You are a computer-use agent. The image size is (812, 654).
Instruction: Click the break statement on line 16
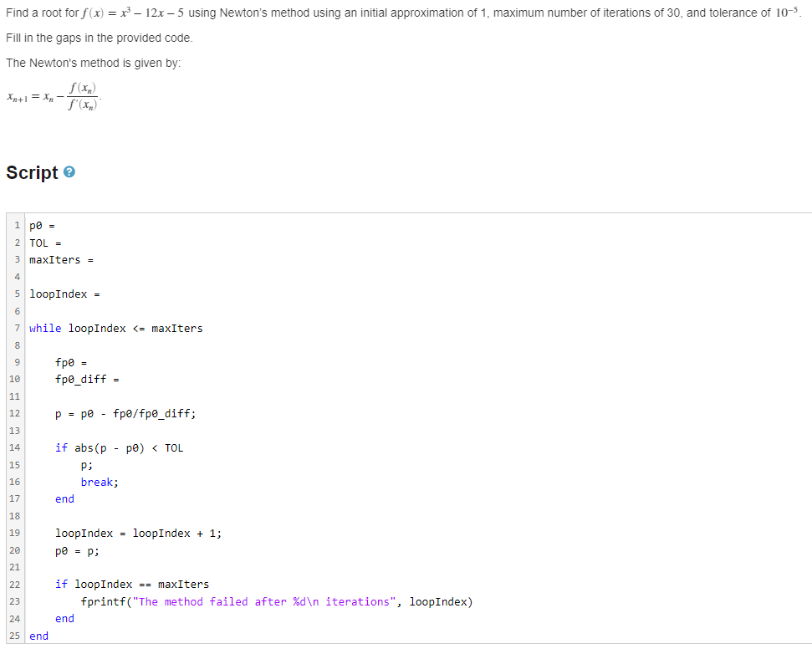[100, 482]
